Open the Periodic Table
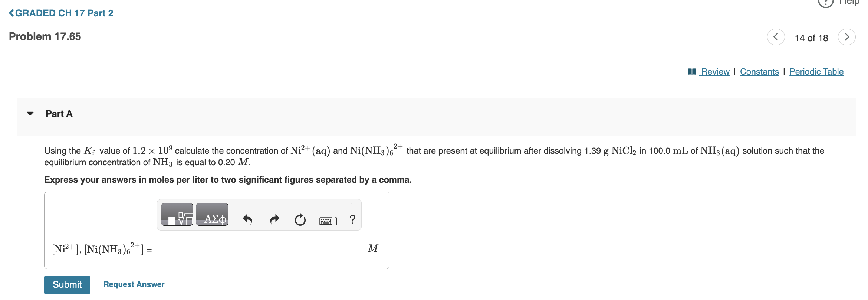The height and width of the screenshot is (300, 868). pyautogui.click(x=816, y=71)
